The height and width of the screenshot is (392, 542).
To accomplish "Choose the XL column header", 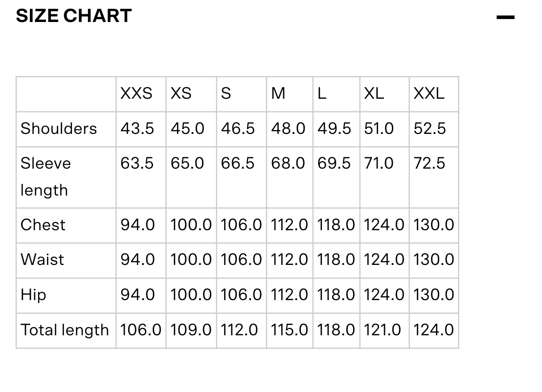I will (374, 93).
